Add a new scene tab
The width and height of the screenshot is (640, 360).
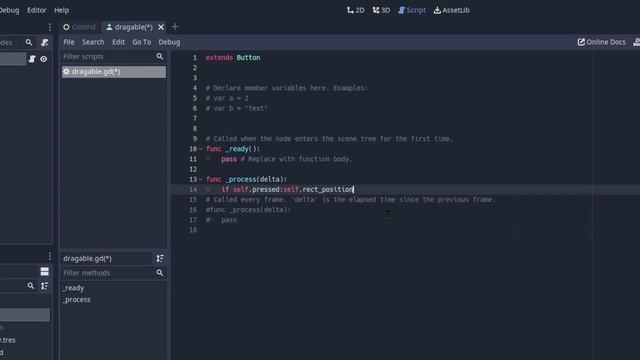point(175,27)
